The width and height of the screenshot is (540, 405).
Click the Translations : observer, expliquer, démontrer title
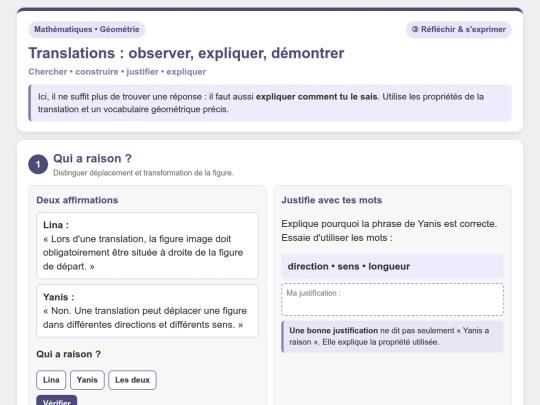coord(186,53)
